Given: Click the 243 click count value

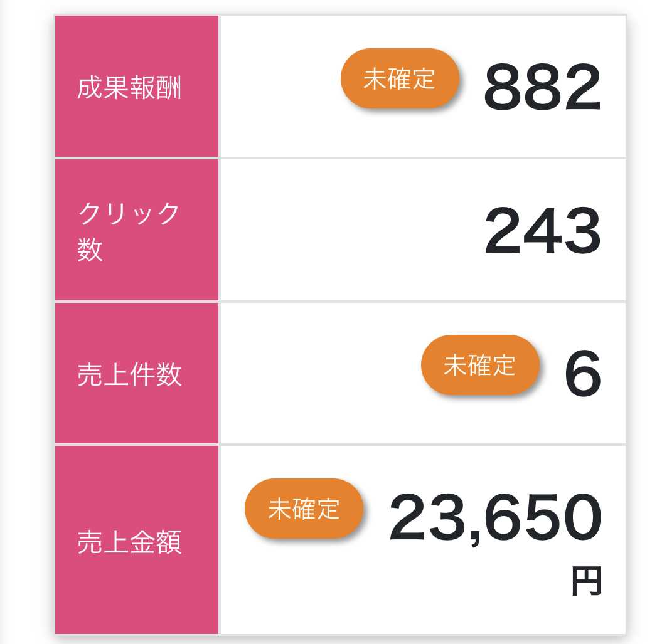Looking at the screenshot, I should [x=542, y=232].
